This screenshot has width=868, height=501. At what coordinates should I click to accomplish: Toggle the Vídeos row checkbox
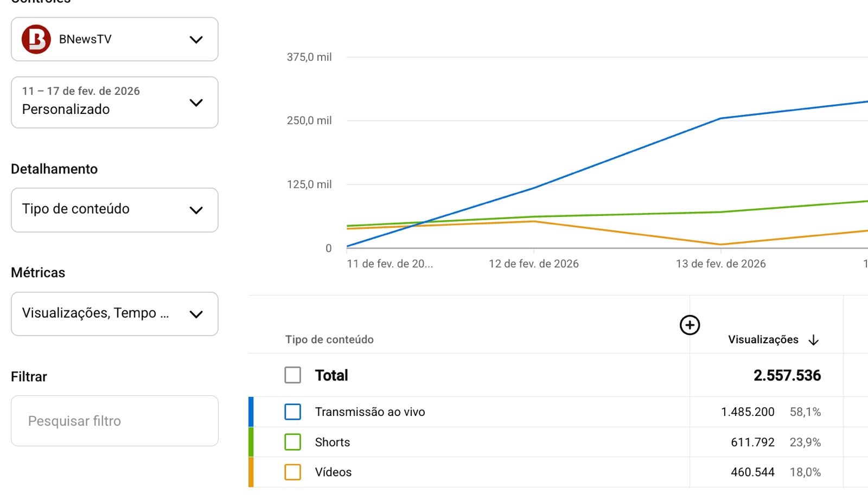tap(293, 472)
